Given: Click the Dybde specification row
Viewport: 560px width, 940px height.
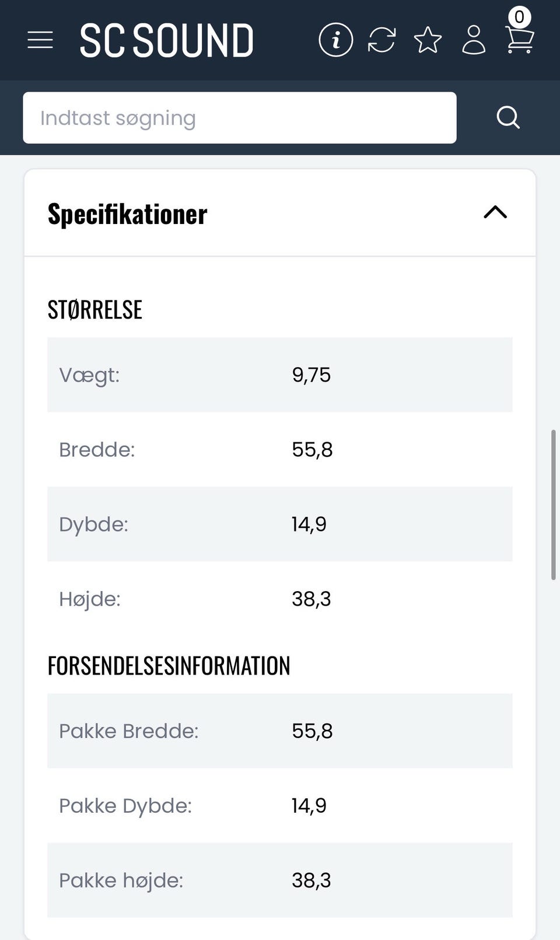Looking at the screenshot, I should click(280, 524).
